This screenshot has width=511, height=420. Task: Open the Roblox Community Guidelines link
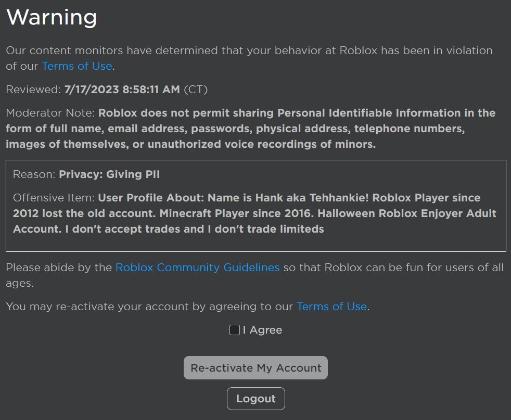pos(198,268)
